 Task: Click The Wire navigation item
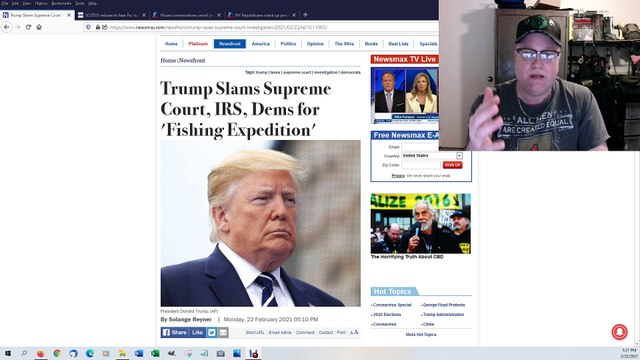(344, 44)
